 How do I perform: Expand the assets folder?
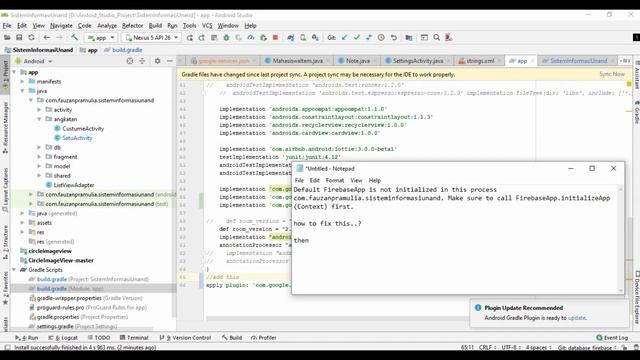tap(22, 223)
